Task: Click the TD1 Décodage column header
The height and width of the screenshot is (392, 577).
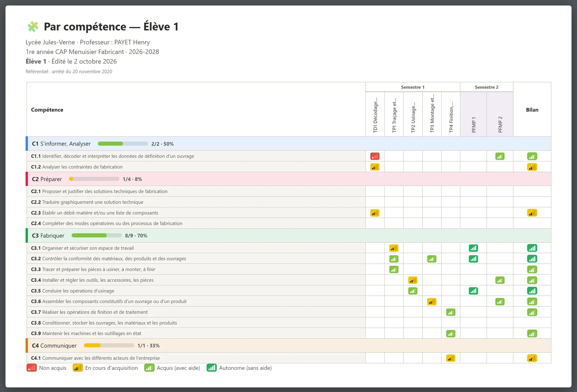Action: tap(375, 114)
